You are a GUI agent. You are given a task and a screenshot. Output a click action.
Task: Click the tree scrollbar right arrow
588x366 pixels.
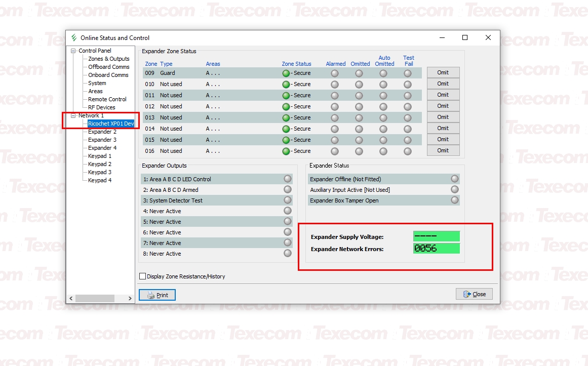click(130, 299)
